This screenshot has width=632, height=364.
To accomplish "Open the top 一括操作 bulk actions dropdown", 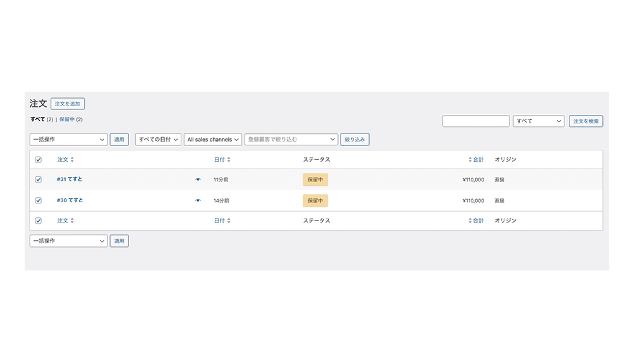I will [x=68, y=140].
